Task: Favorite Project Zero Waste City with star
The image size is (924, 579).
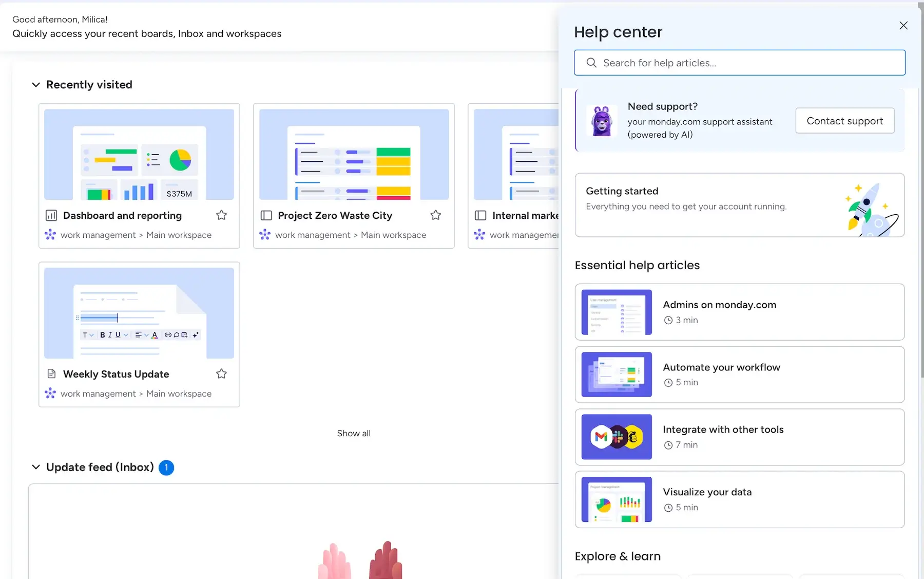Action: point(436,215)
